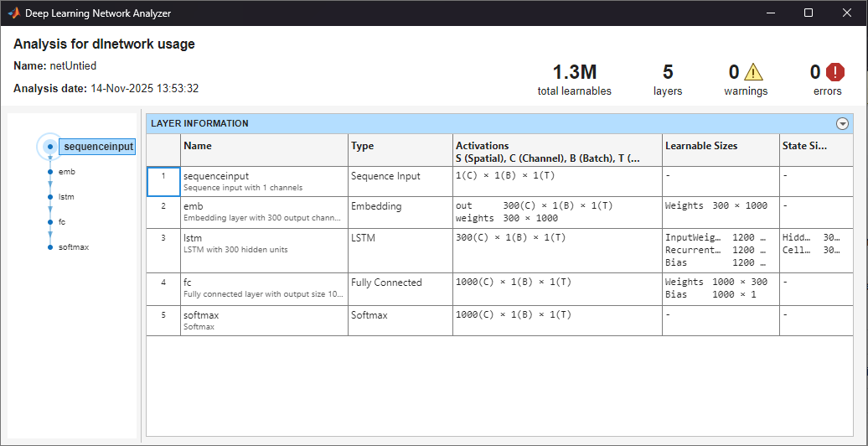Click the fc activations cell 1000(C)

pyautogui.click(x=557, y=288)
